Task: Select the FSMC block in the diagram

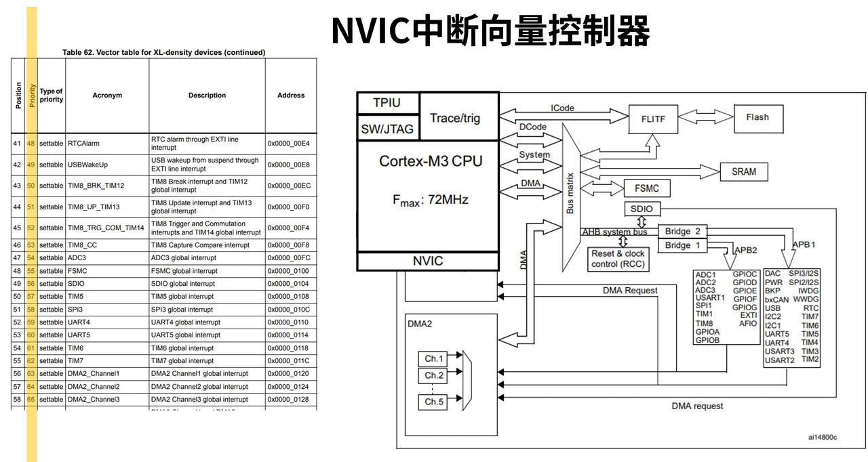Action: [647, 188]
